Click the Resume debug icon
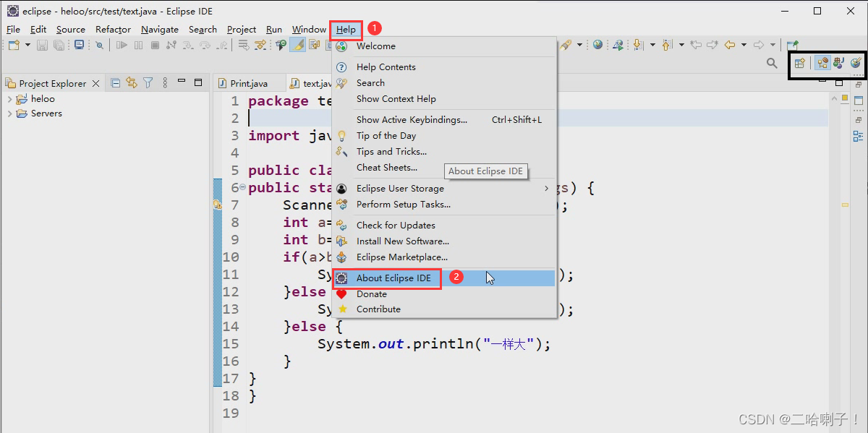 [x=122, y=45]
